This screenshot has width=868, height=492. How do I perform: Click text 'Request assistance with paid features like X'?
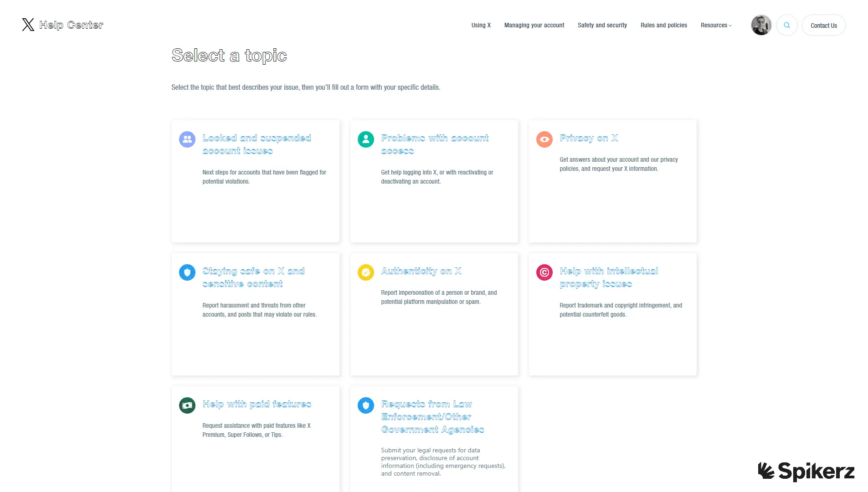[x=257, y=426]
